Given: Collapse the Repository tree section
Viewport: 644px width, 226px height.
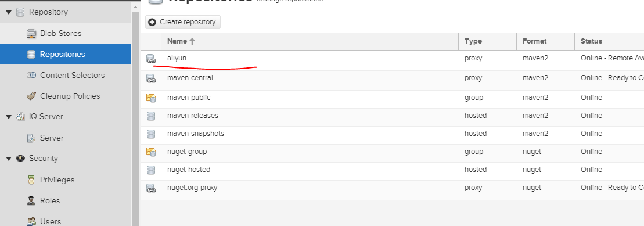Looking at the screenshot, I should [x=9, y=12].
